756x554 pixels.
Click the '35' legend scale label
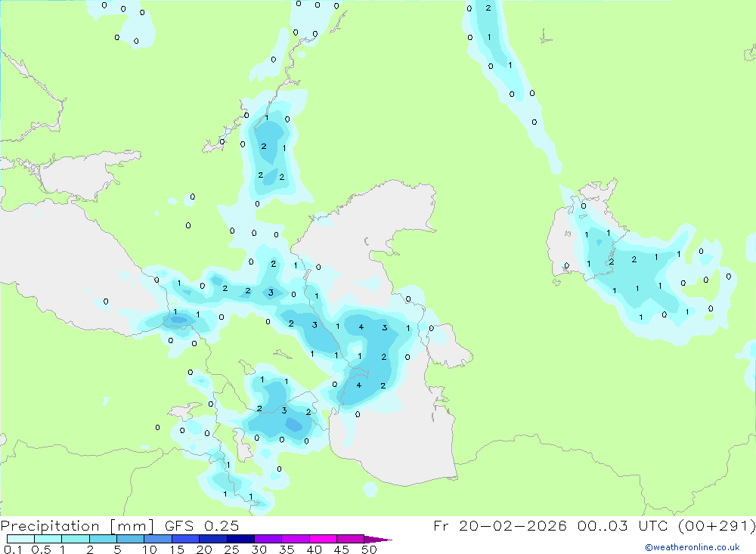287,549
